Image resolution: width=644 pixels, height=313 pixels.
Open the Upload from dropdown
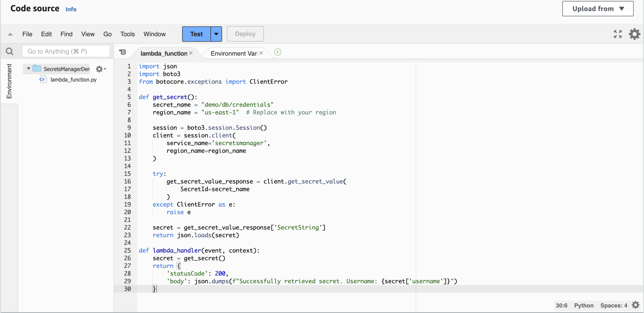point(598,9)
